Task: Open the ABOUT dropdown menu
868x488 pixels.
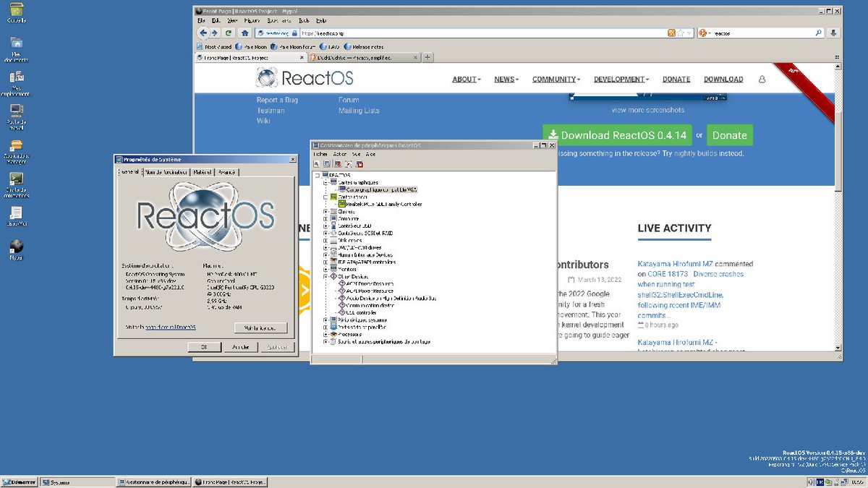Action: (467, 80)
